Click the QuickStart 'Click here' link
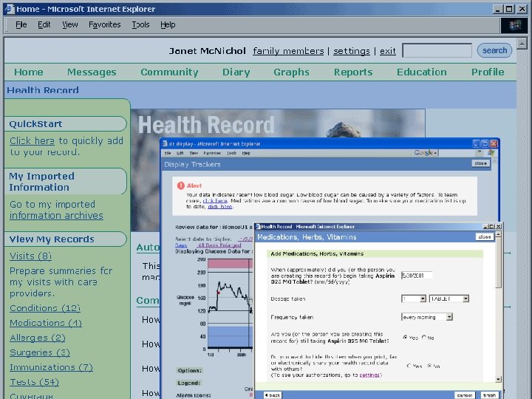532x399 pixels. [32, 141]
